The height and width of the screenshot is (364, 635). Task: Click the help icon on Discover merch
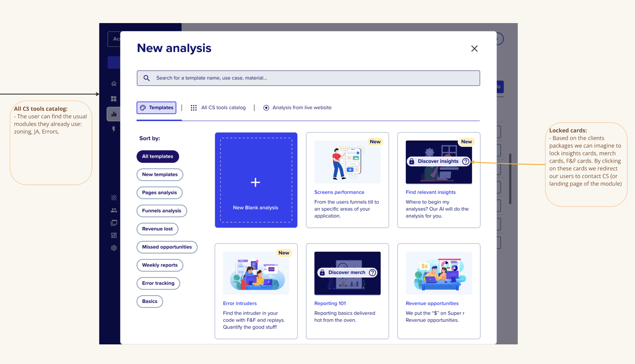[372, 273]
